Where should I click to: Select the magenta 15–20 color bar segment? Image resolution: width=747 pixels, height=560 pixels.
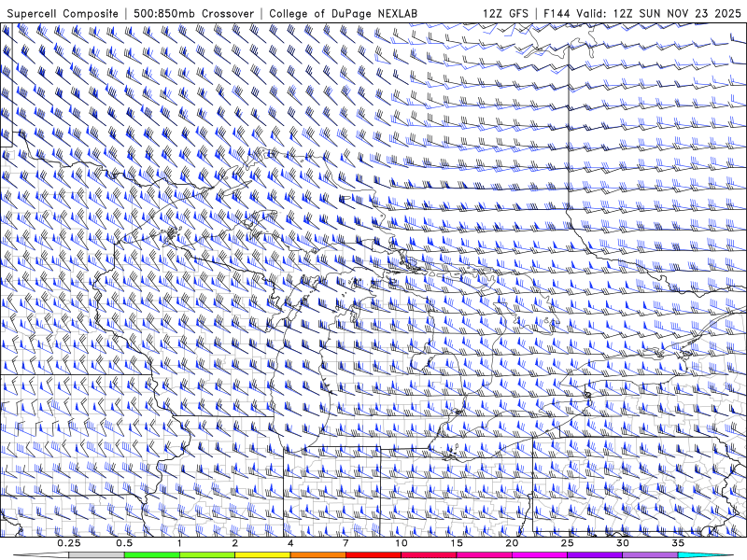[x=484, y=555]
